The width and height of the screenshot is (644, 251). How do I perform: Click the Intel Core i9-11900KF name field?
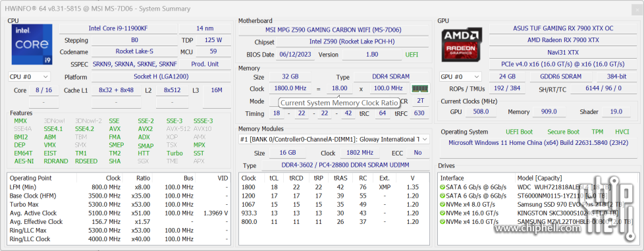pos(118,28)
